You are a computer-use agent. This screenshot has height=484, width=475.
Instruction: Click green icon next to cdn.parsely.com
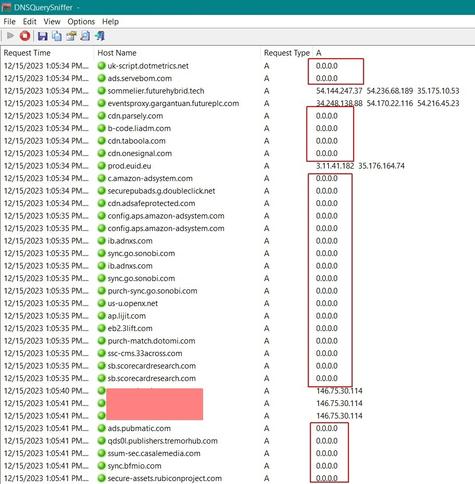point(101,116)
